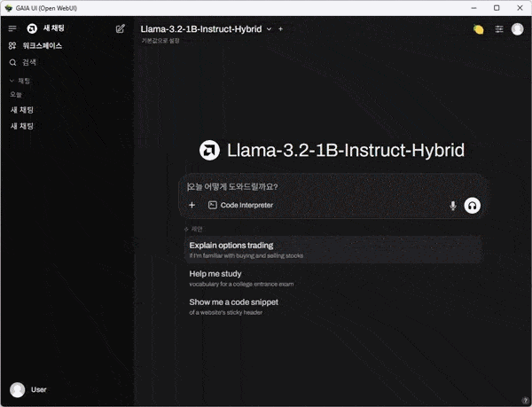Open chat controls sliders icon
Screen dimensions: 532x407
[x=499, y=29]
